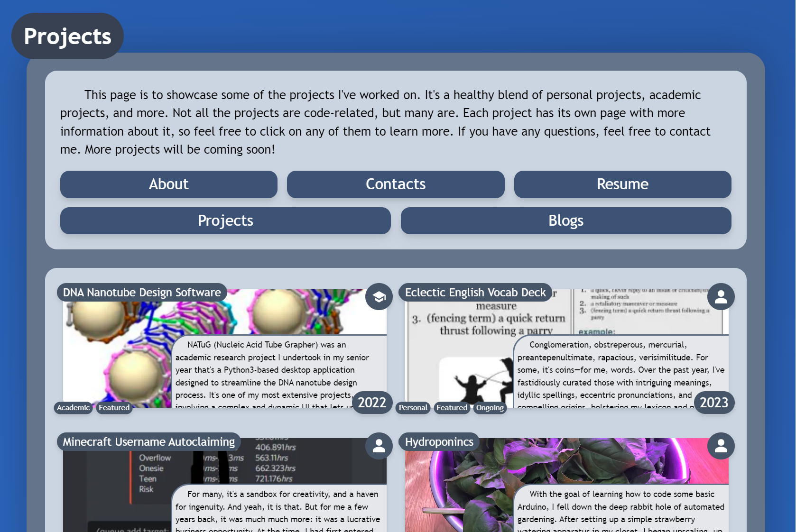Click the 2022 year badge
The width and height of the screenshot is (796, 532).
[372, 403]
